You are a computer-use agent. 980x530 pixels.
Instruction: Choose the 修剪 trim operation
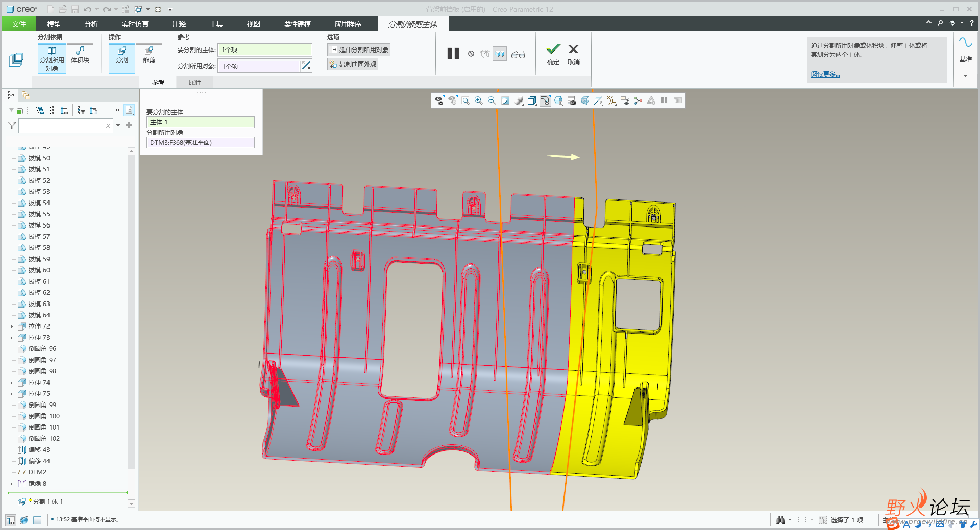pos(149,55)
